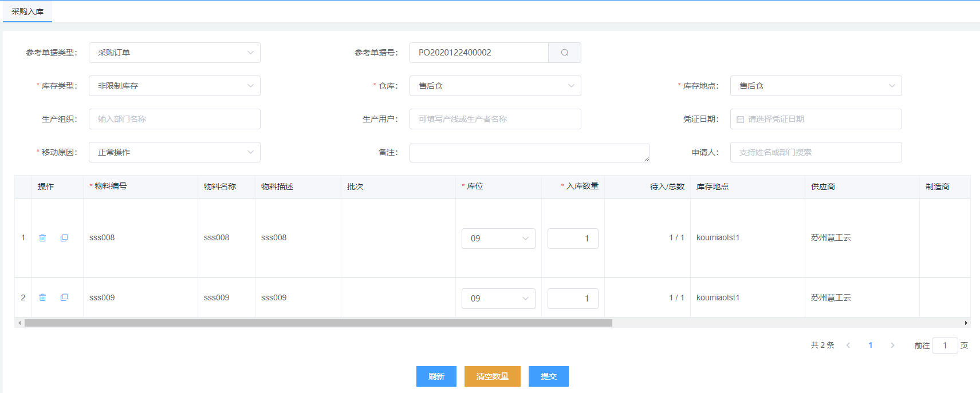Screen dimensions: 980x393
Task: Open the 库位 dropdown in row 1
Action: [x=498, y=239]
